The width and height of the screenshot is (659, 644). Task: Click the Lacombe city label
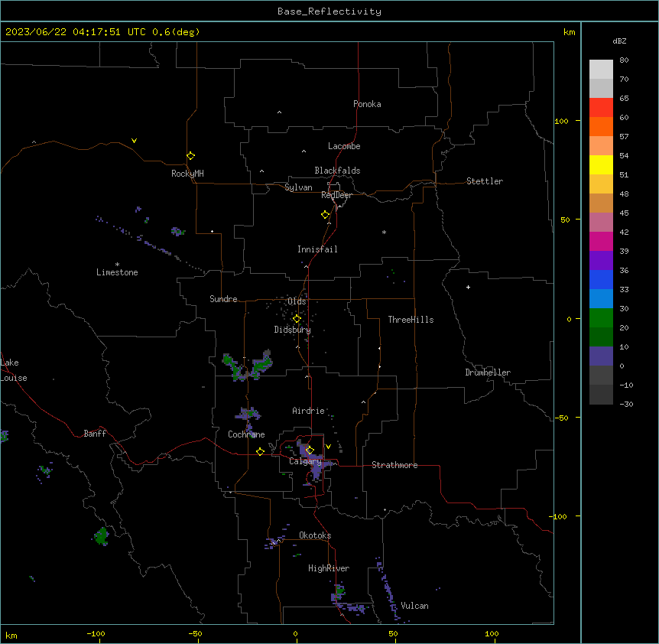pos(344,146)
